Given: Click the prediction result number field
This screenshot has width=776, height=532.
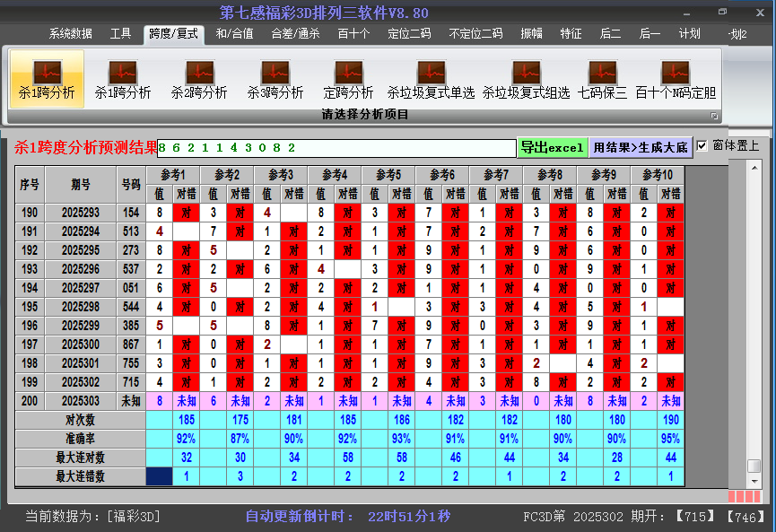Looking at the screenshot, I should (336, 148).
